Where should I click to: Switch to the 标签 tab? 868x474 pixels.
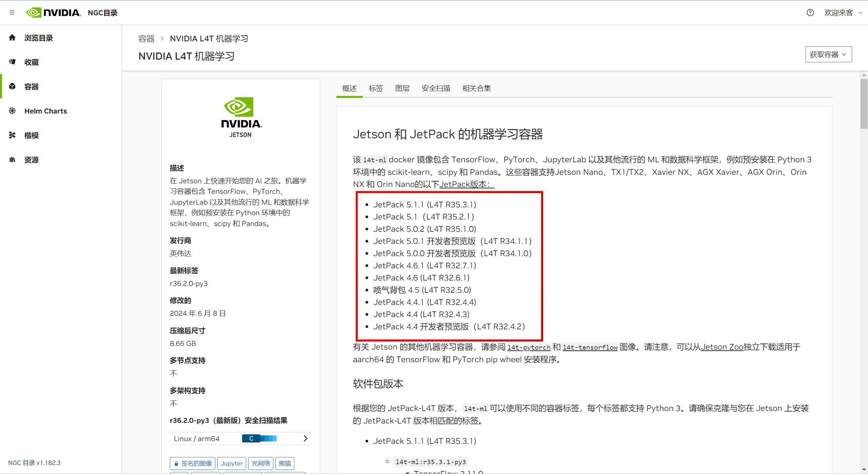[x=376, y=88]
